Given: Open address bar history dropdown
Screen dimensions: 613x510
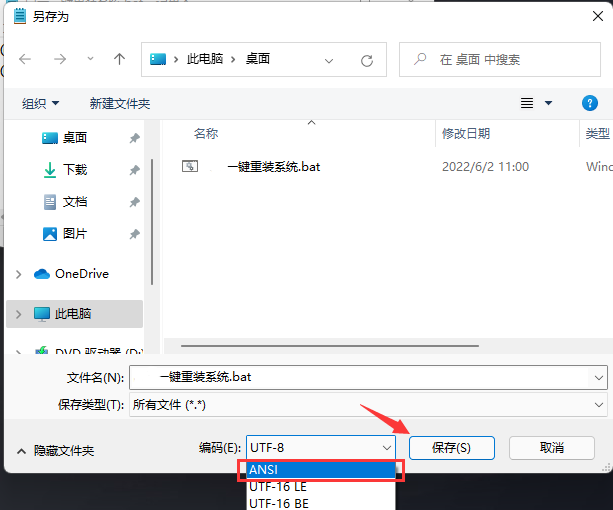Looking at the screenshot, I should [329, 61].
